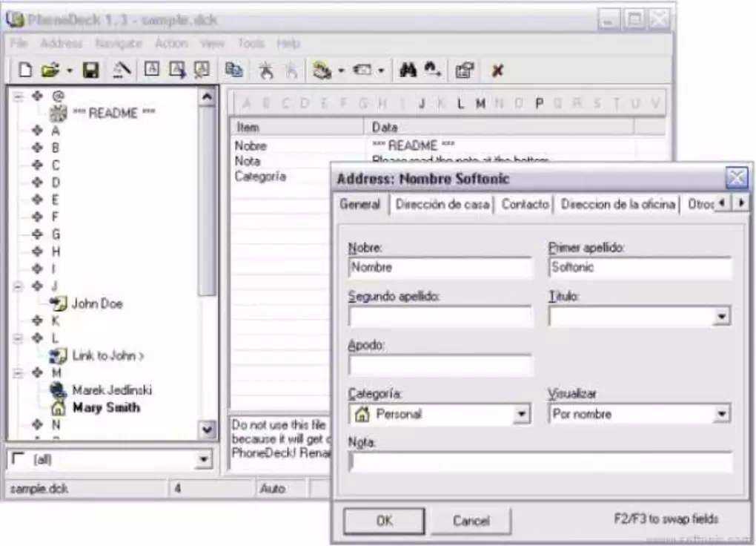Click the Open folder toolbar icon

pyautogui.click(x=50, y=70)
